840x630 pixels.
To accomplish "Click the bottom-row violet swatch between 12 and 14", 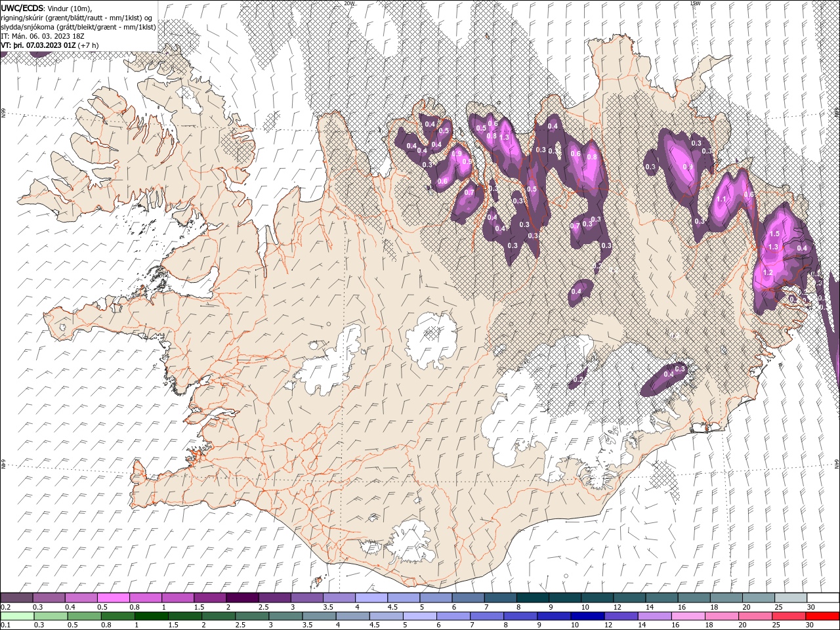I will tap(621, 616).
